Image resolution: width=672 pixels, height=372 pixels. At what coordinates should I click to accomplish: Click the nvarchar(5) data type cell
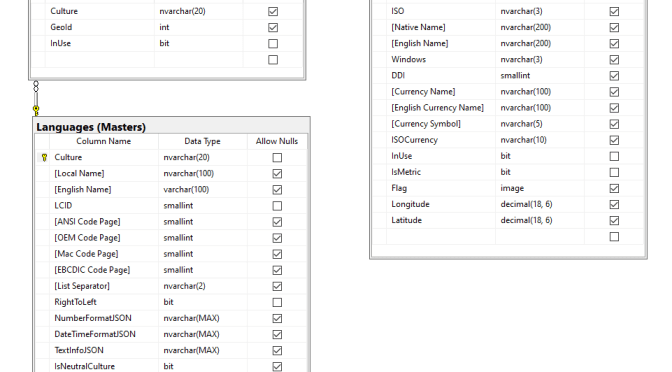pos(540,124)
